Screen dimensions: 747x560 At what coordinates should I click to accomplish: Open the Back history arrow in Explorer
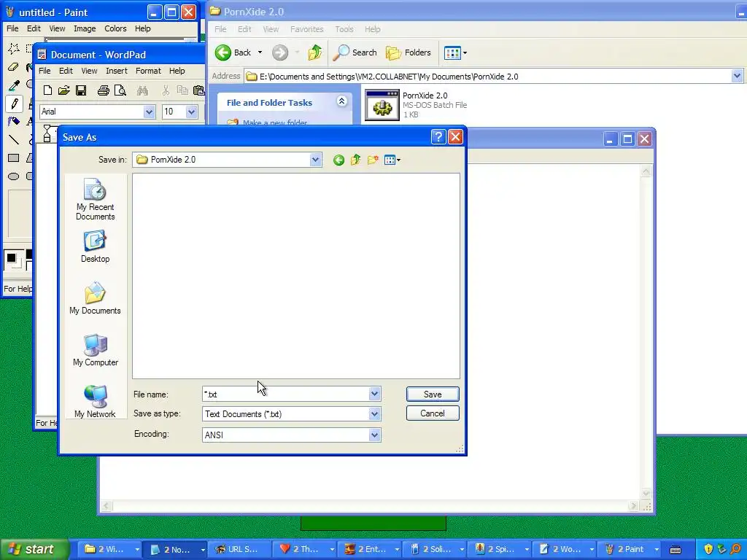pyautogui.click(x=260, y=52)
